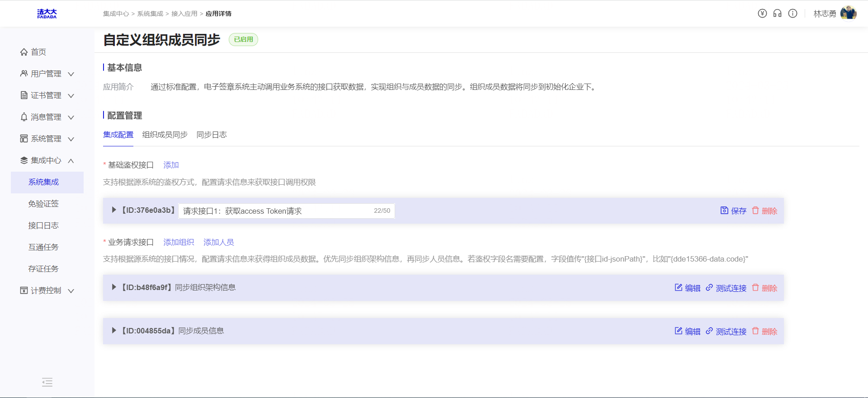Image resolution: width=868 pixels, height=398 pixels.
Task: Click the 请求接口1 name input field
Action: pyautogui.click(x=287, y=211)
